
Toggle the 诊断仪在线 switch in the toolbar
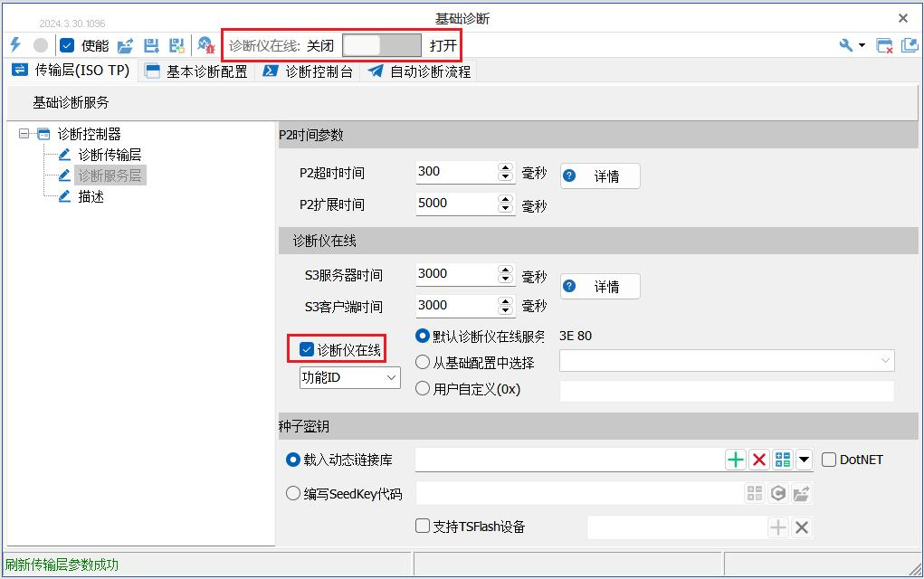[382, 45]
